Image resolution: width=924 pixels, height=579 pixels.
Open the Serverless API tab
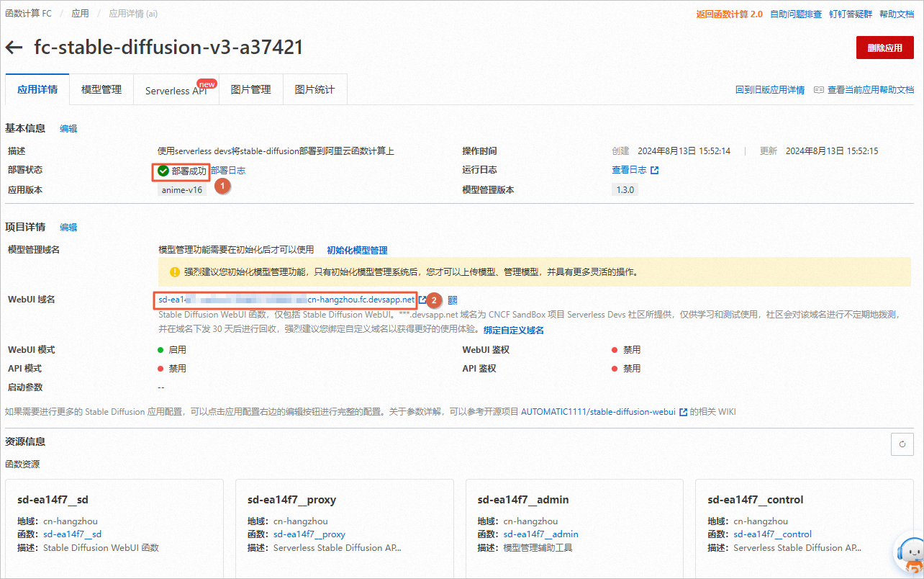click(x=176, y=91)
